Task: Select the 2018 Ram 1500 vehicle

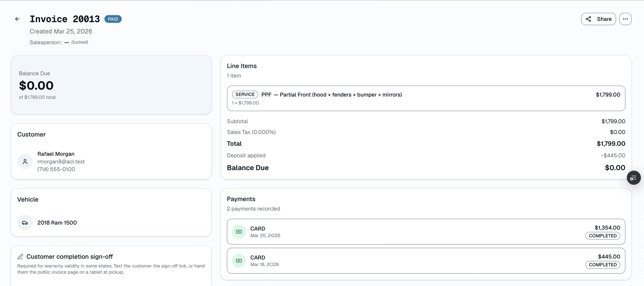Action: click(57, 223)
